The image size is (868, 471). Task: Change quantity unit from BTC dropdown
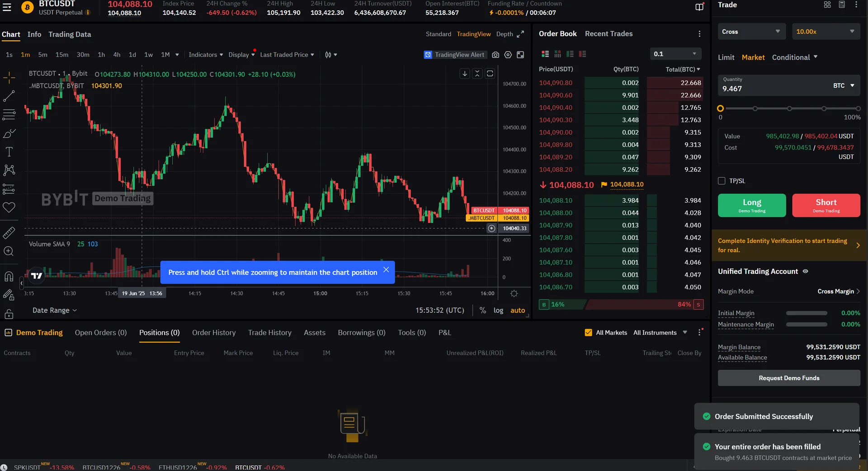pyautogui.click(x=844, y=85)
